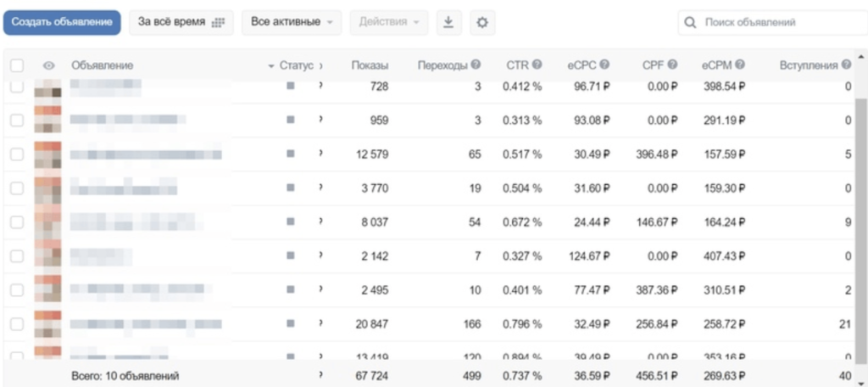Click help icon next to CPF

(672, 64)
